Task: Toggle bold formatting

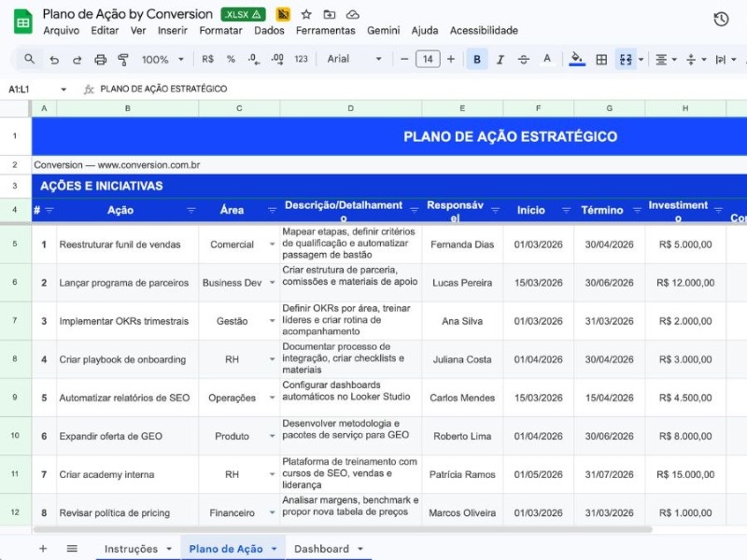Action: (x=476, y=60)
